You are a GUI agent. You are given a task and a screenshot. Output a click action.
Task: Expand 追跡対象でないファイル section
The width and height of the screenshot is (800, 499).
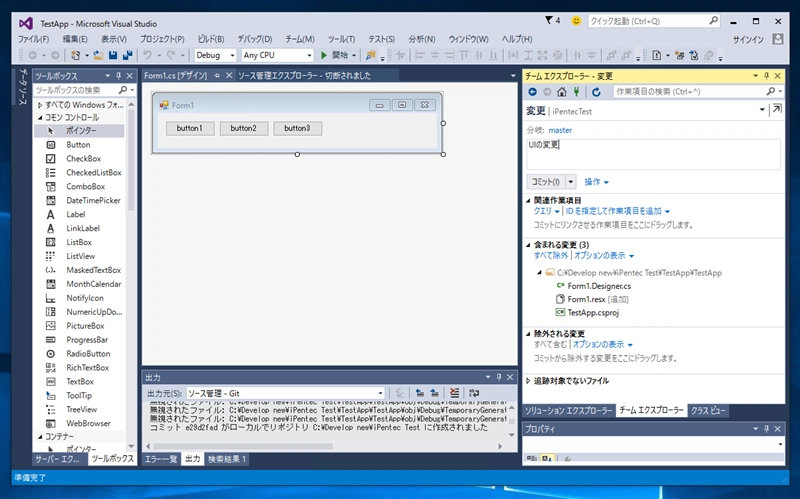pos(529,381)
